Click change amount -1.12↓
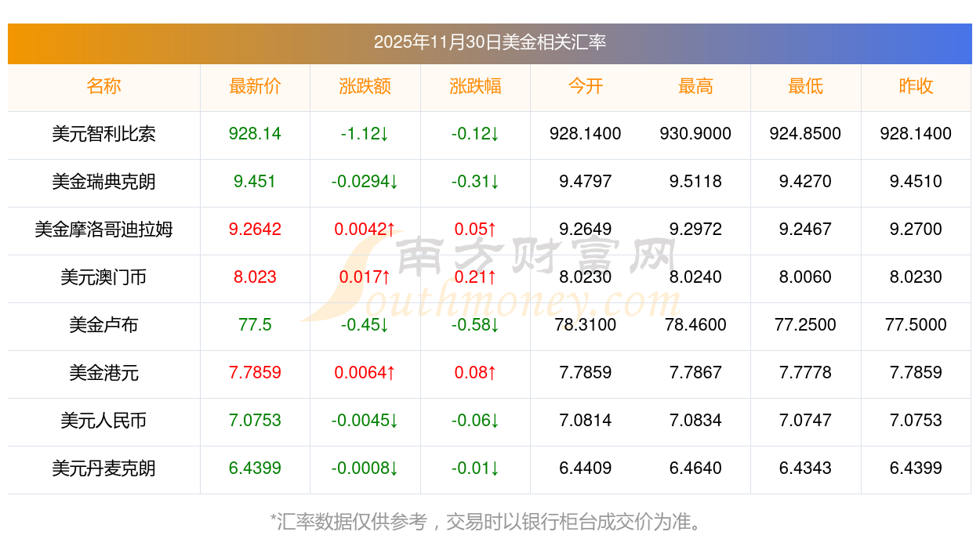 click(365, 134)
